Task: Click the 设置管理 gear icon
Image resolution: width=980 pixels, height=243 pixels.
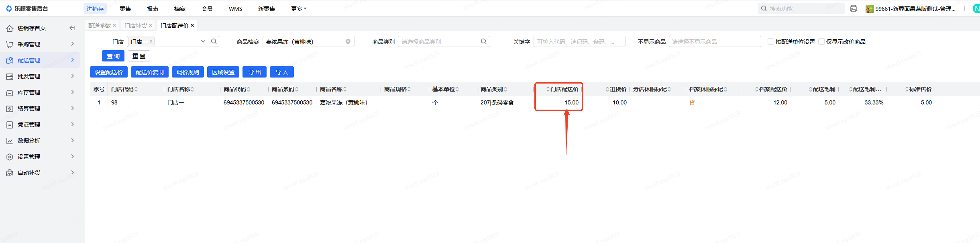Action: click(x=10, y=157)
